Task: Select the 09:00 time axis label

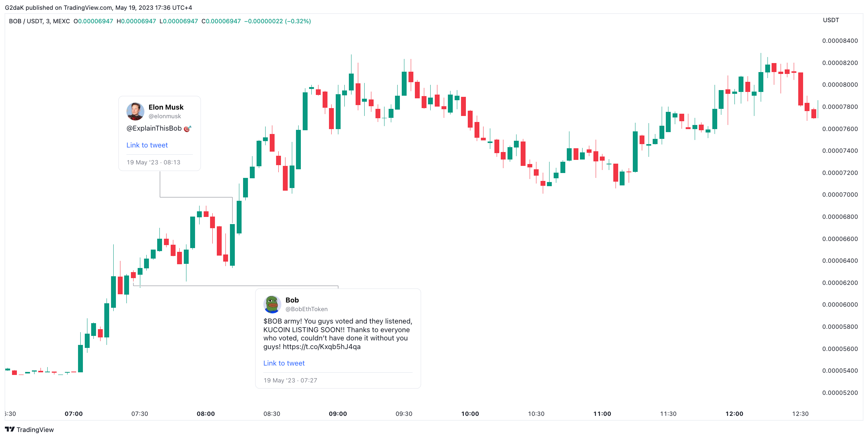Action: 338,414
